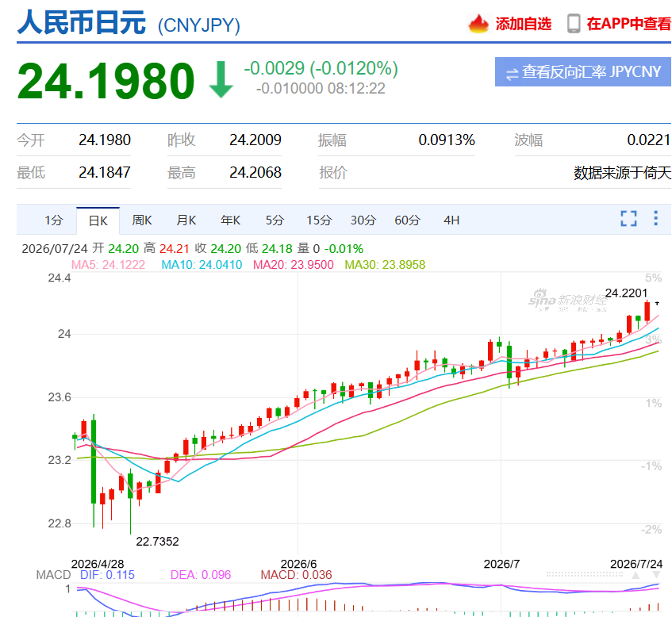Click MA20: 23.9500 legend
The height and width of the screenshot is (617, 672).
click(x=293, y=265)
